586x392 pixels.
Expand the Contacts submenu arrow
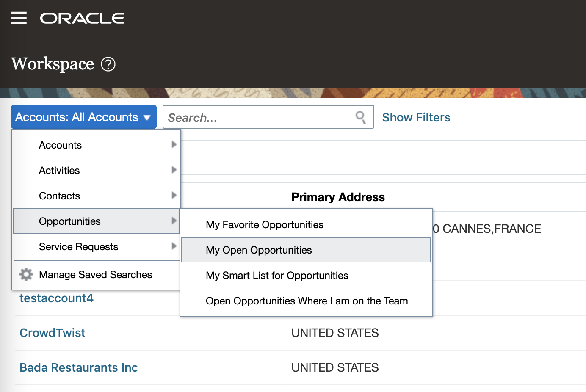pos(174,195)
